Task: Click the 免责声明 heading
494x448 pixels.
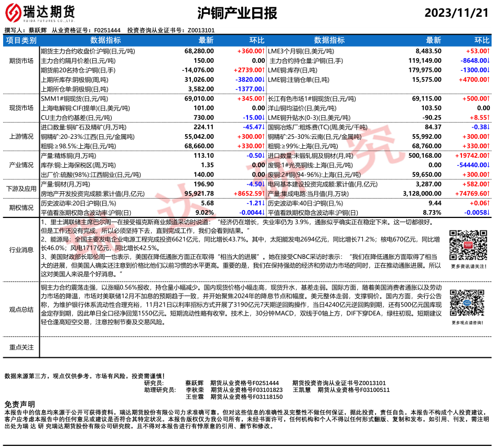Action: (x=19, y=405)
